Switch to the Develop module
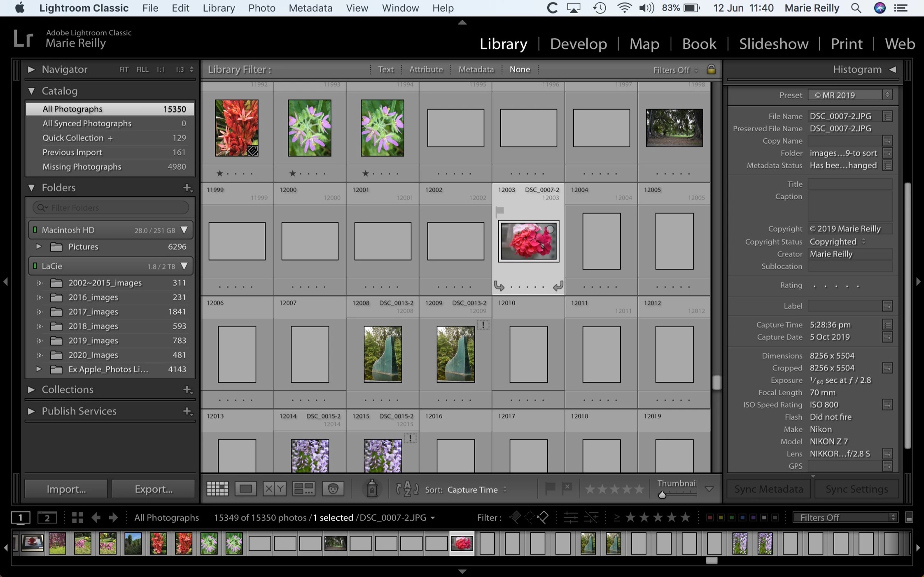Viewport: 924px width, 577px height. (578, 44)
